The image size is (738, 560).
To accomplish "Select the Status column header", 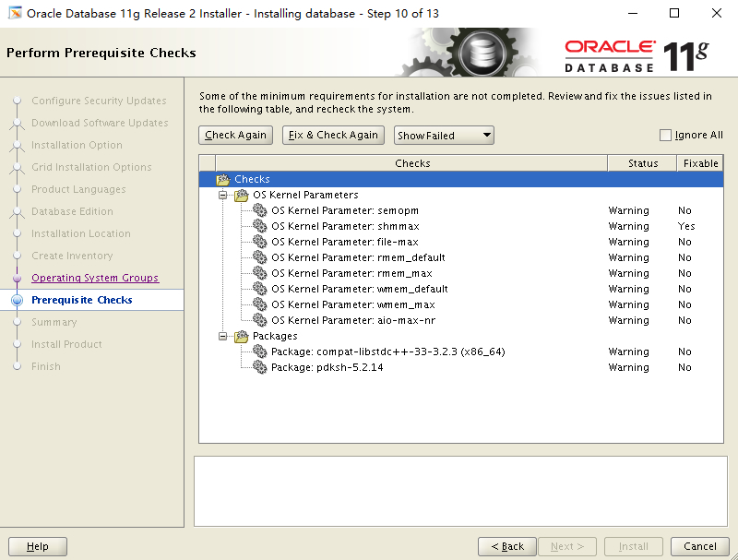I will click(x=642, y=163).
